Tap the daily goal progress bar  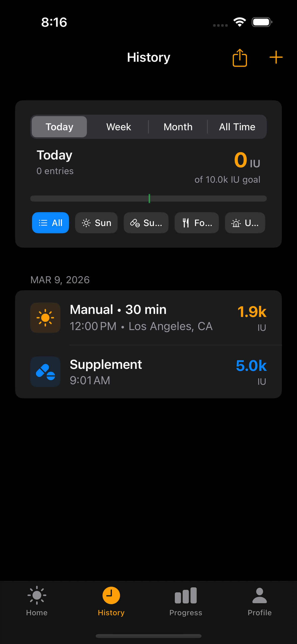[x=148, y=199]
